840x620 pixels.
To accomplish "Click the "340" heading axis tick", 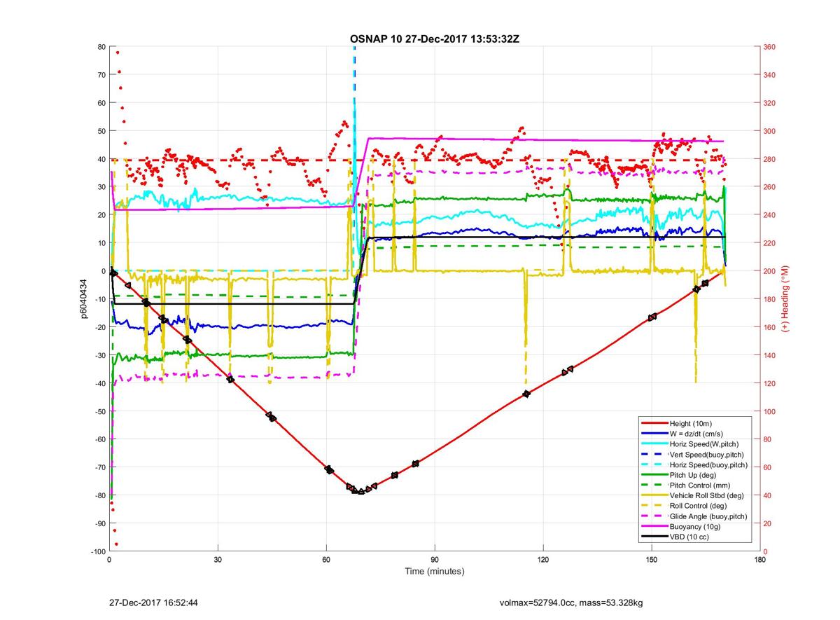I will pyautogui.click(x=769, y=75).
